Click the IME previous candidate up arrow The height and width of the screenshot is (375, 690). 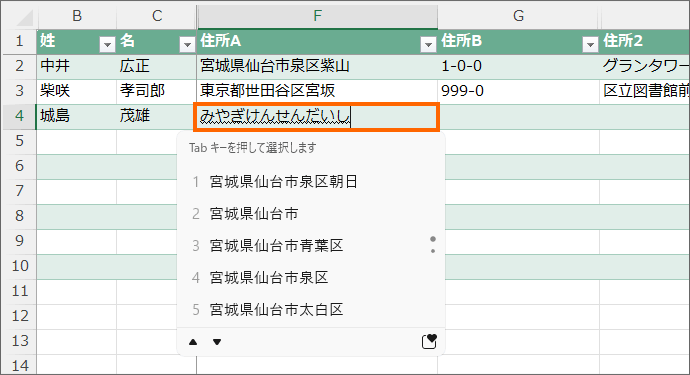pyautogui.click(x=193, y=342)
